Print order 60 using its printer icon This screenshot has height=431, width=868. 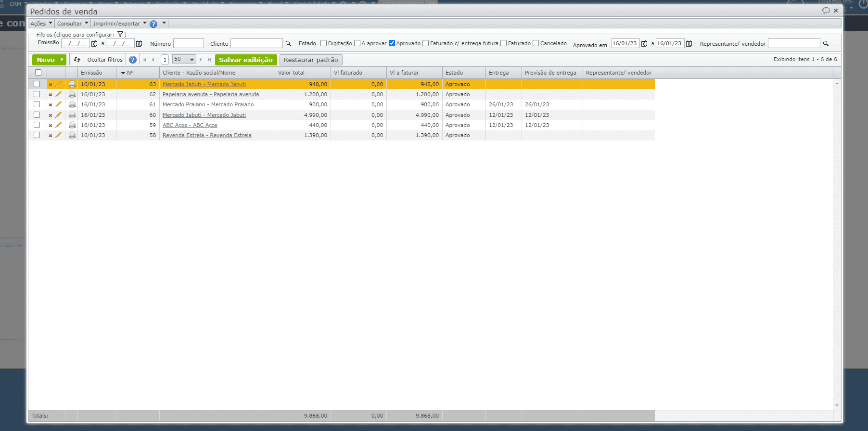[72, 115]
